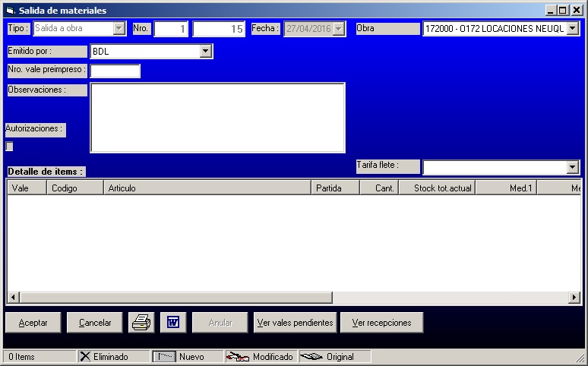This screenshot has height=366, width=588.
Task: Click the Nuevo status legend icon
Action: click(166, 357)
